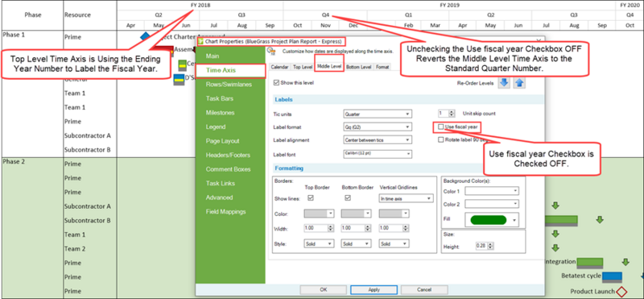Open the Label font Calibri dropdown
Viewport: 644px width, 299px height.
[x=378, y=154]
